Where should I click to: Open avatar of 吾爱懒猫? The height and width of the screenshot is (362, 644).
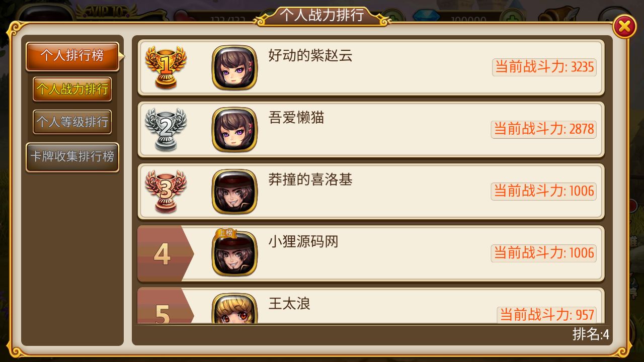click(234, 130)
